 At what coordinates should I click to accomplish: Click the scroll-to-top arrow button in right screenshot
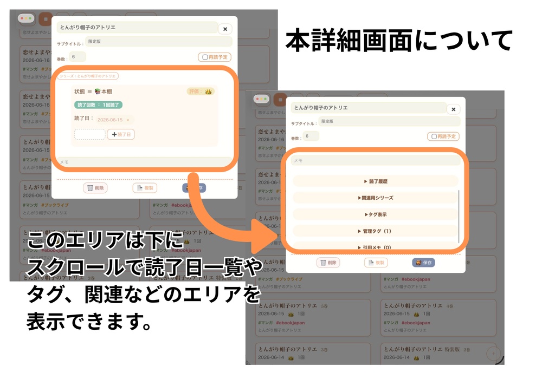point(493,353)
